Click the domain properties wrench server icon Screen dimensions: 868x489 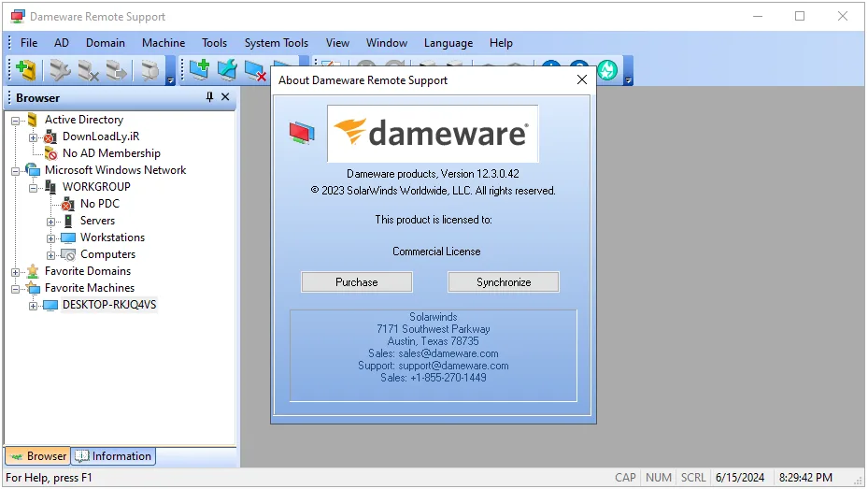[60, 70]
